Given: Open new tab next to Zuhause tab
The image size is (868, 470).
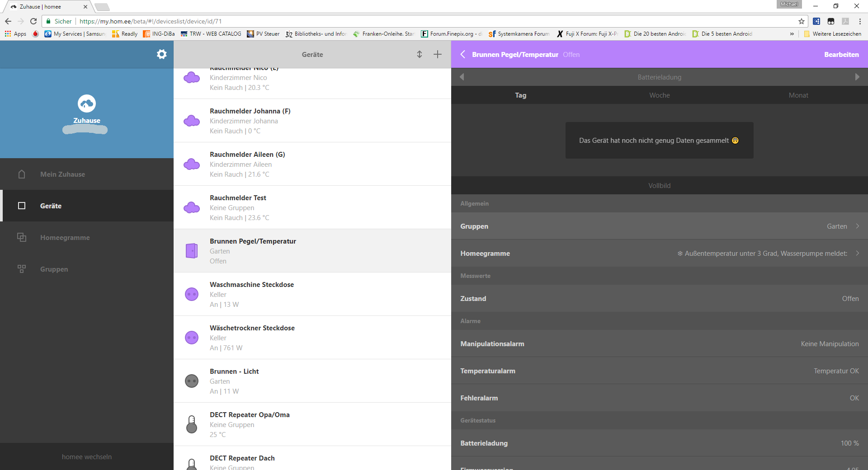Looking at the screenshot, I should coord(102,7).
